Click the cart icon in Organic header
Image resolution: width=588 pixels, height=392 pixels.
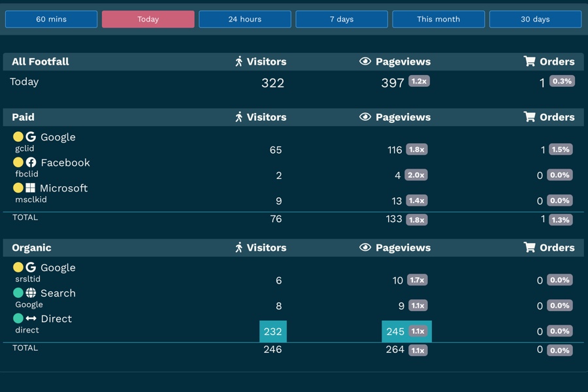[529, 247]
